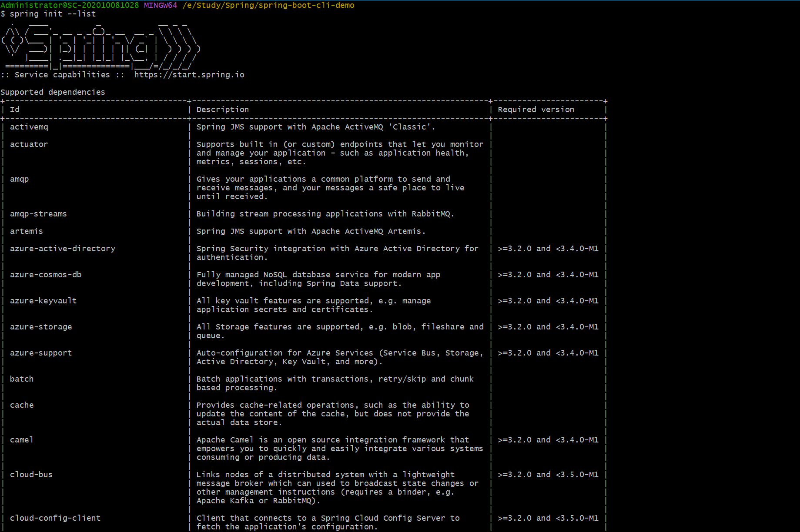Select the 'artemis' dependency id

click(x=27, y=231)
